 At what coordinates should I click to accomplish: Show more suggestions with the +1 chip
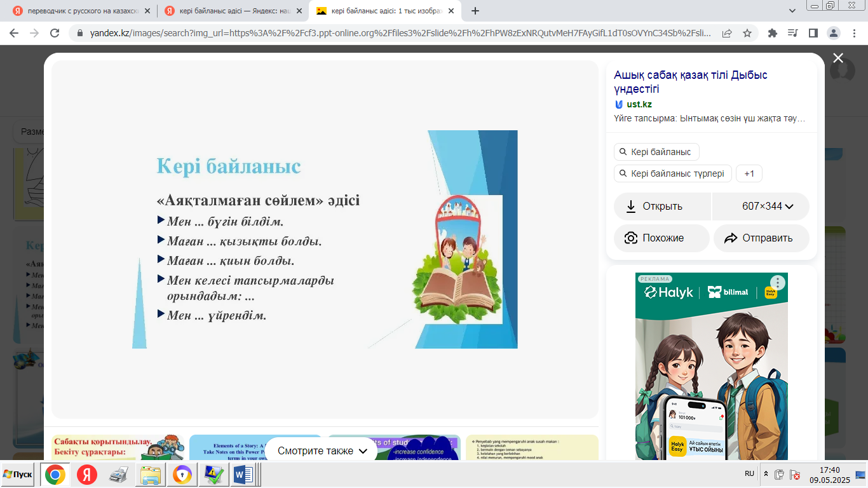pos(749,174)
